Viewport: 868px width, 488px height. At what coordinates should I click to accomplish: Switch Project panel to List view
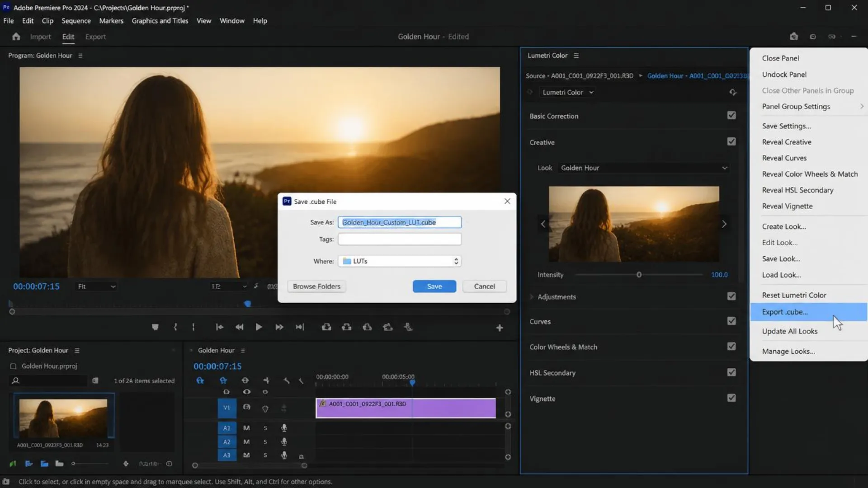click(x=29, y=464)
